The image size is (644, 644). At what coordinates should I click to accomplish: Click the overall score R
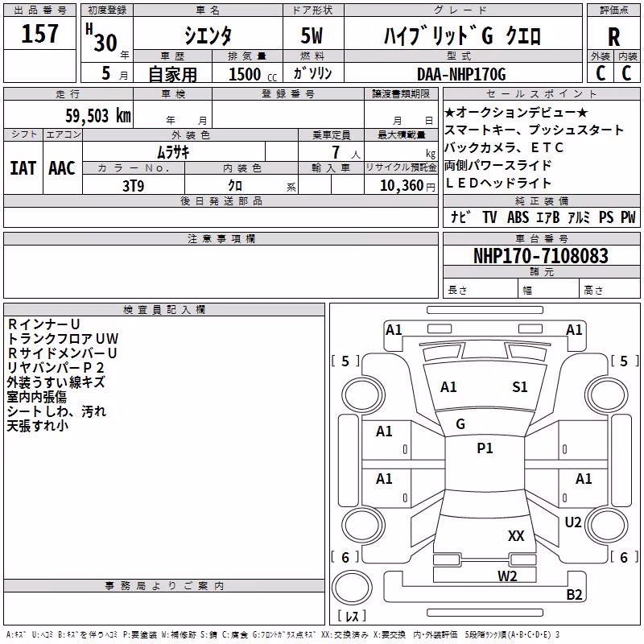pyautogui.click(x=613, y=37)
